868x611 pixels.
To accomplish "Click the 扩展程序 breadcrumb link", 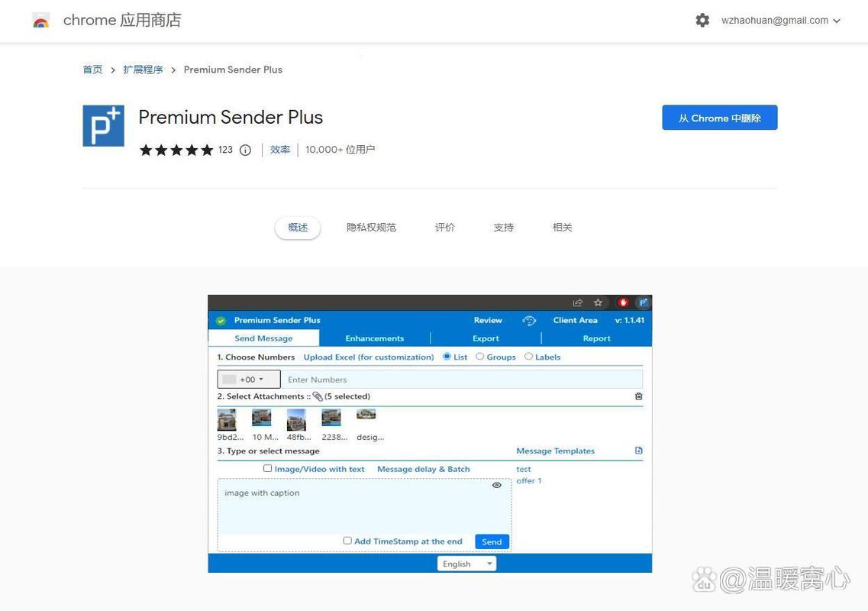I will pos(143,70).
